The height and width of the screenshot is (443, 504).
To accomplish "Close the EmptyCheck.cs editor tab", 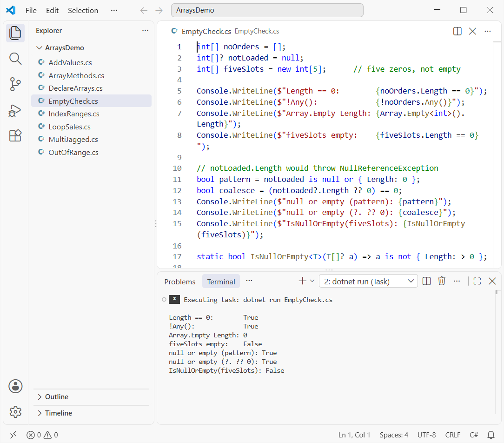I will coord(472,31).
